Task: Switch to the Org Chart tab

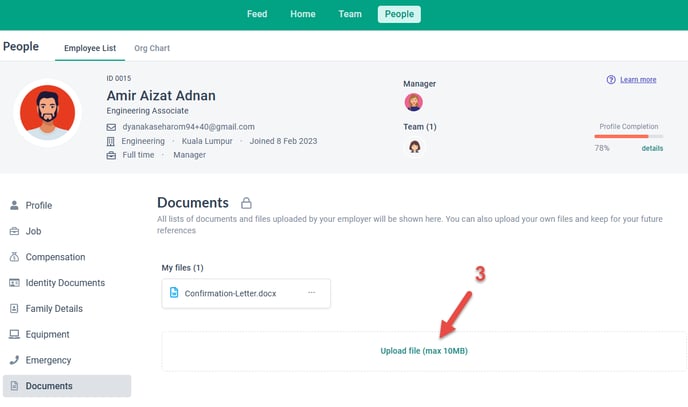Action: [x=152, y=48]
